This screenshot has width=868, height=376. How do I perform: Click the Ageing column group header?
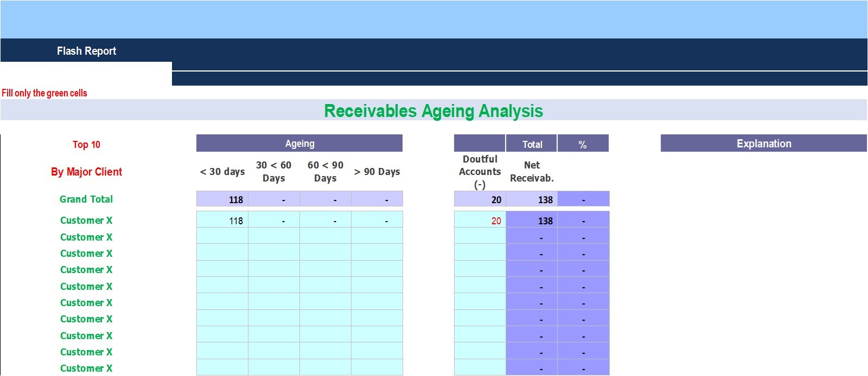299,144
